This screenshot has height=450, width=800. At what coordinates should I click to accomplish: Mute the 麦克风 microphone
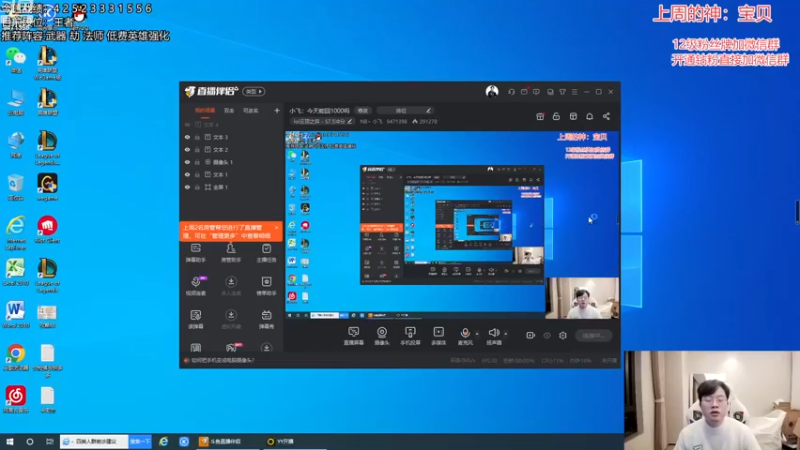[x=465, y=336]
